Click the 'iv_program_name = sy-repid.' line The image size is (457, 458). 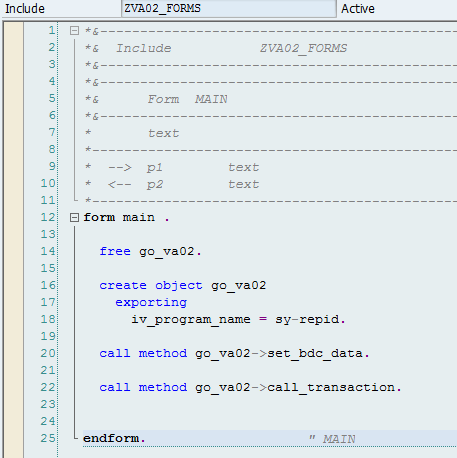[x=238, y=319]
